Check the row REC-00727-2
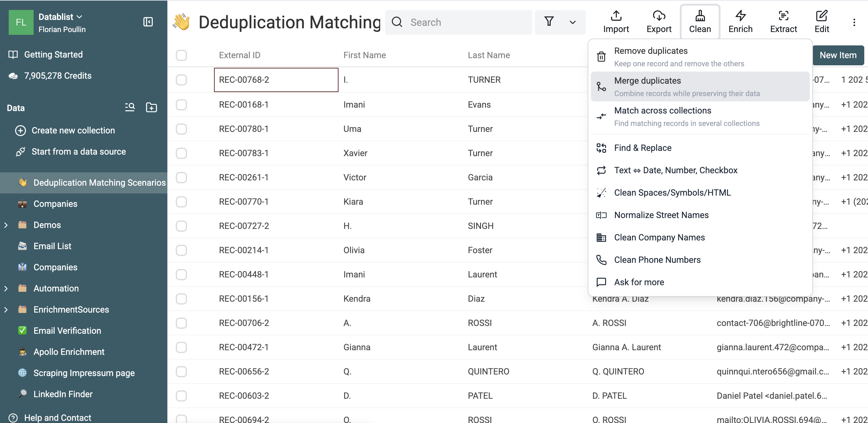 pyautogui.click(x=181, y=226)
